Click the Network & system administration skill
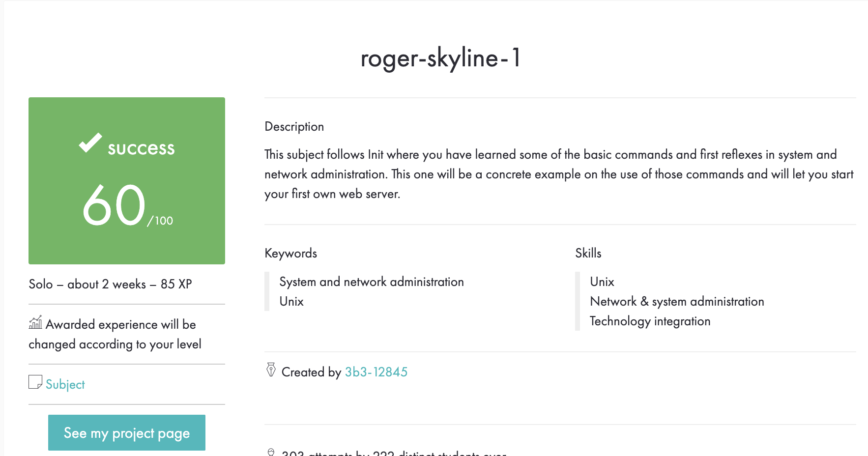 tap(677, 301)
